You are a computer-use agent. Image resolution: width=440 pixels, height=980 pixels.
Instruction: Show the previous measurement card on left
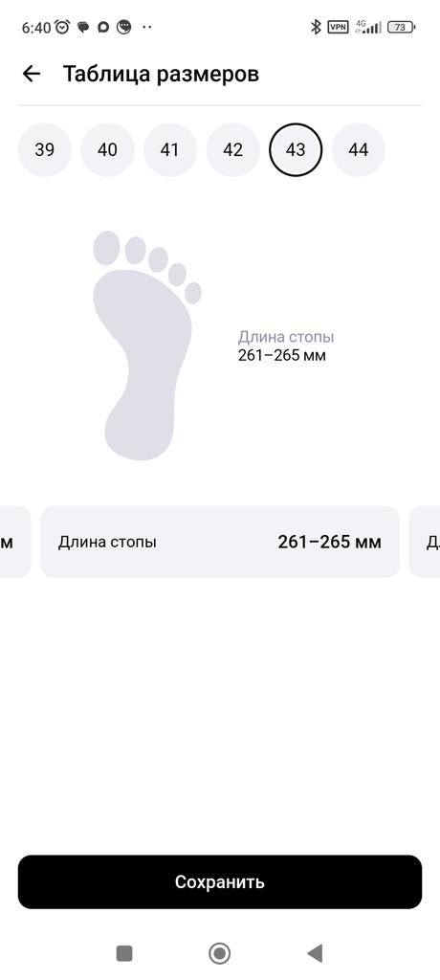pos(13,542)
